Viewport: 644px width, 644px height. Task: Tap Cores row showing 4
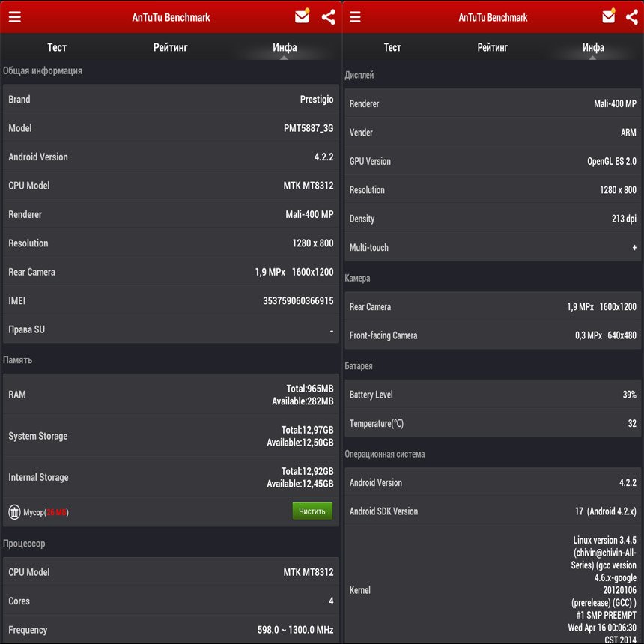171,601
